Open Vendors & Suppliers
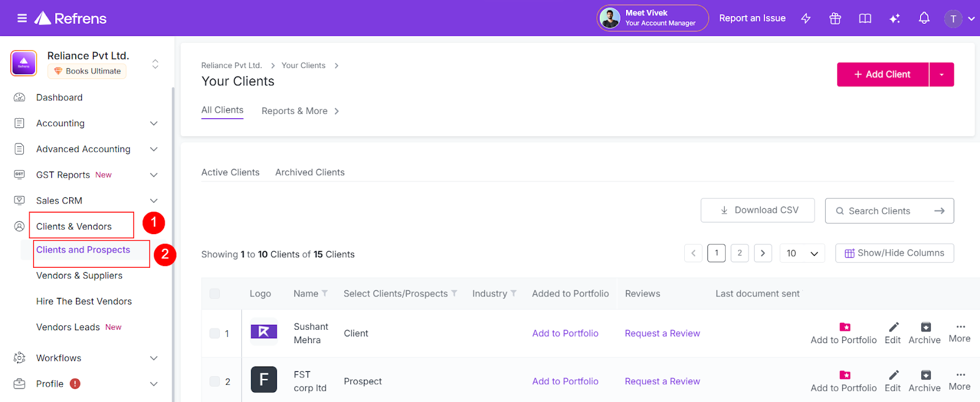 [x=80, y=276]
